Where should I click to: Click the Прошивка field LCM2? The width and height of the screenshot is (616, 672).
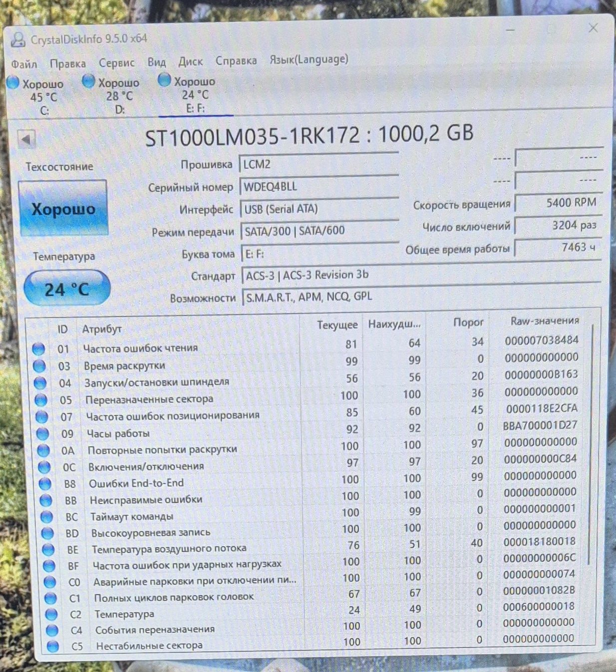[x=318, y=164]
